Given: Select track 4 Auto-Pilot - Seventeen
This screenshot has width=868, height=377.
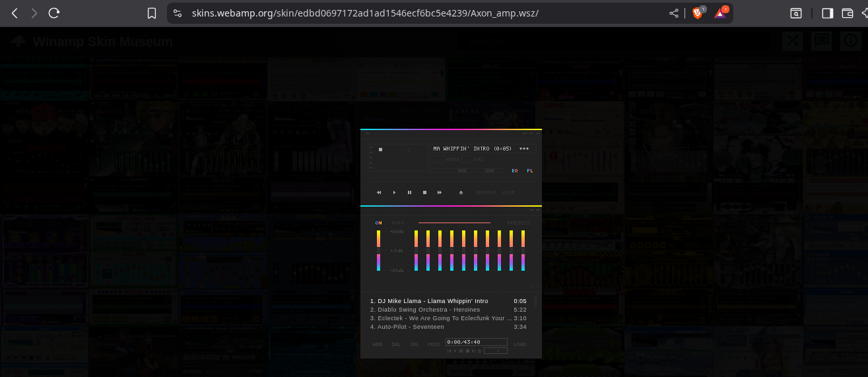Looking at the screenshot, I should (x=448, y=327).
